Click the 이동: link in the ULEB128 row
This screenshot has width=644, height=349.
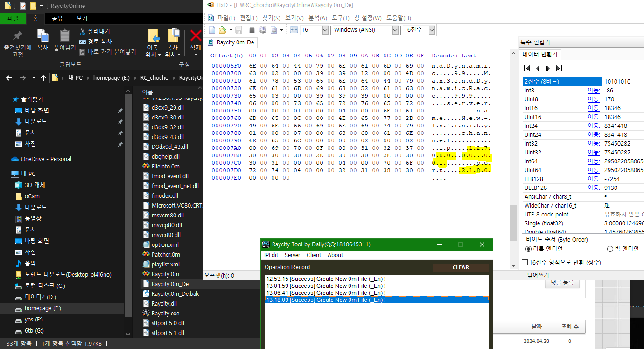pos(594,188)
